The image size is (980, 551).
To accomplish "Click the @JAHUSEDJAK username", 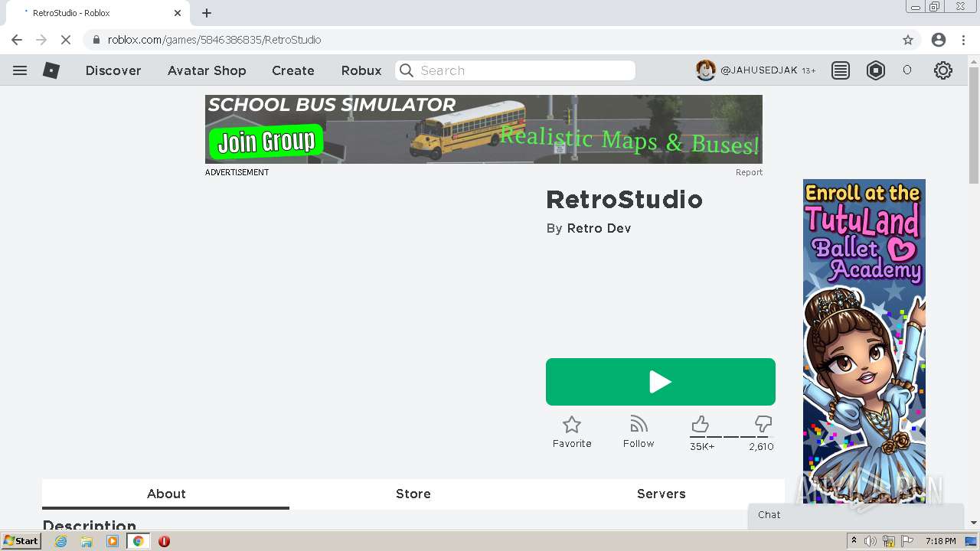I will 759,70.
